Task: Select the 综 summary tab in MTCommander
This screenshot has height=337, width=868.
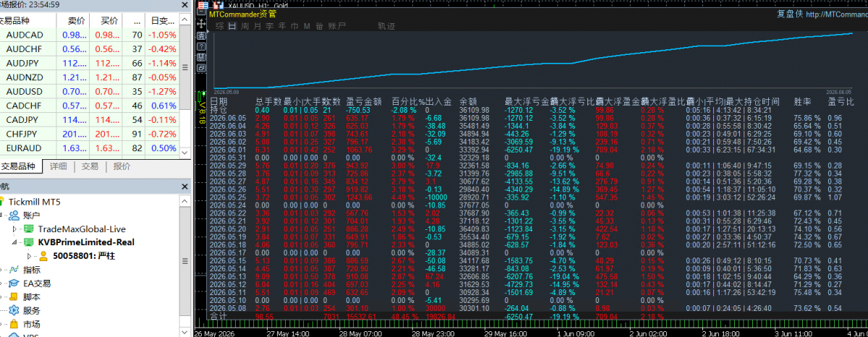Action: [x=220, y=26]
